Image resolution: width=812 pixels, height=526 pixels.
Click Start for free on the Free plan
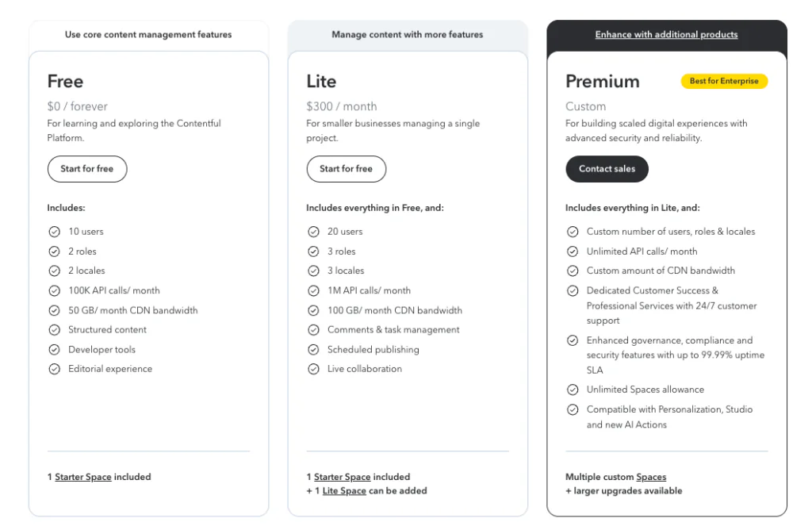tap(87, 169)
